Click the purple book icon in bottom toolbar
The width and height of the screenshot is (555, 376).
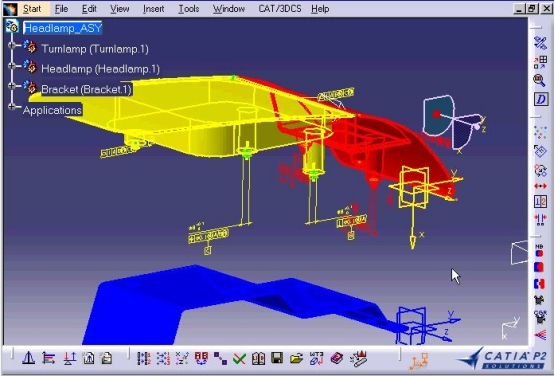[337, 359]
